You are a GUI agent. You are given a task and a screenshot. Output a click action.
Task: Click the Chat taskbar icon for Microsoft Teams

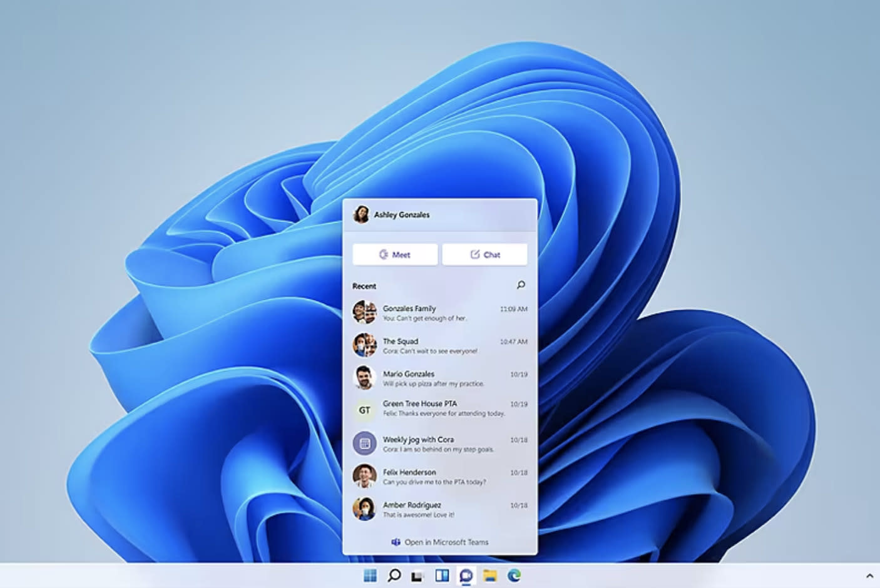pyautogui.click(x=464, y=575)
